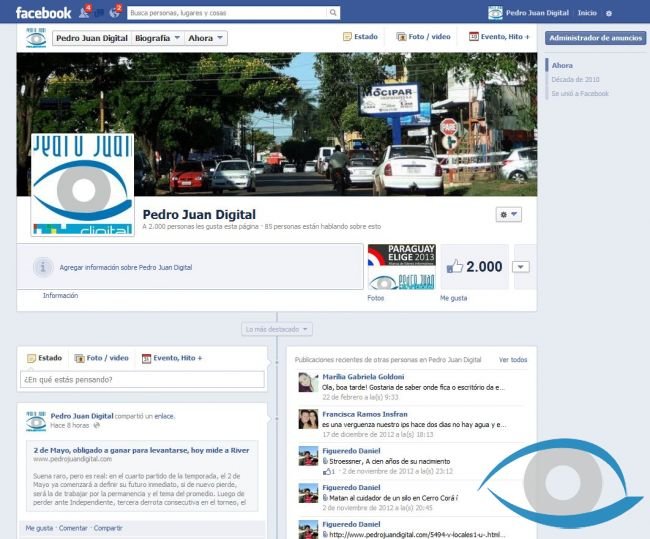Click Comentar under the shared post
Screen dimensions: 650x539
coord(73,528)
